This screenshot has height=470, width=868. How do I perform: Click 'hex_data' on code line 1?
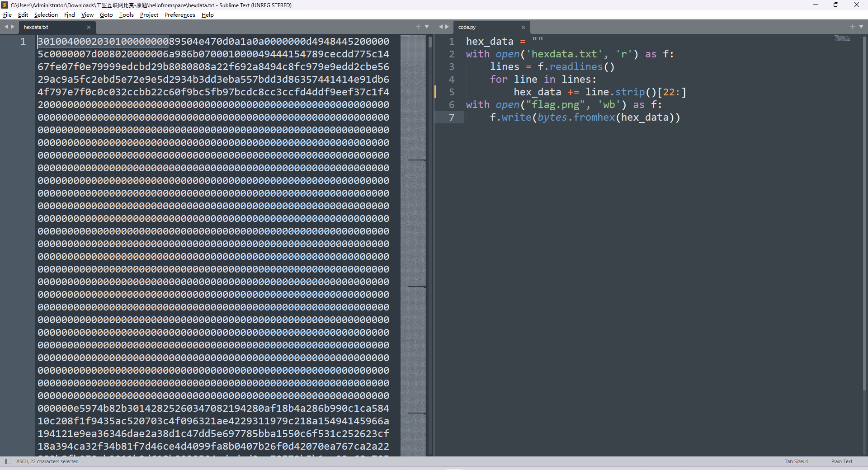[490, 42]
